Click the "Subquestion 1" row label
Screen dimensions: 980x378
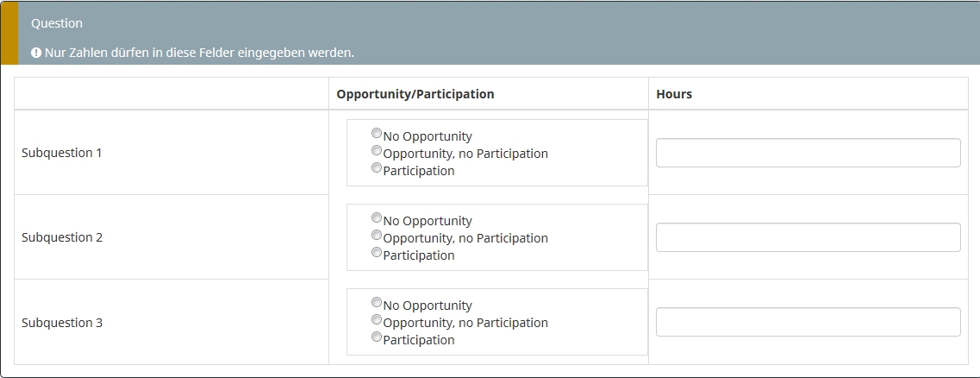pos(62,153)
